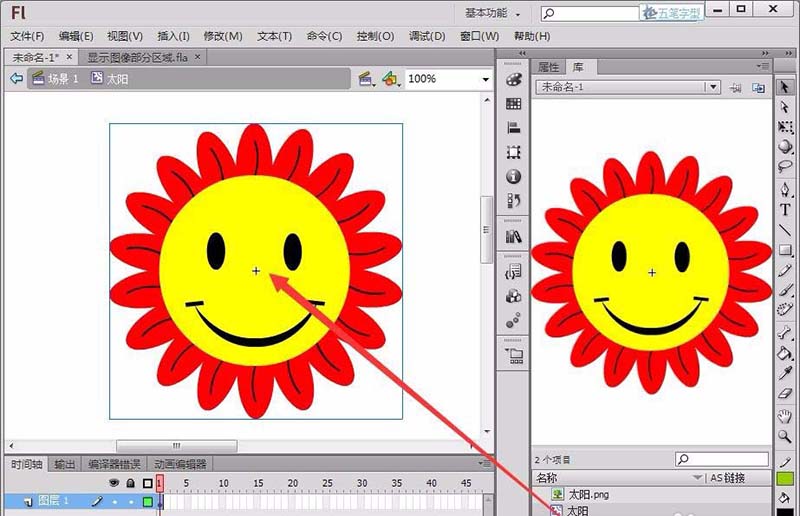Toggle lock all layers padlock icon
The height and width of the screenshot is (516, 800).
[x=131, y=483]
